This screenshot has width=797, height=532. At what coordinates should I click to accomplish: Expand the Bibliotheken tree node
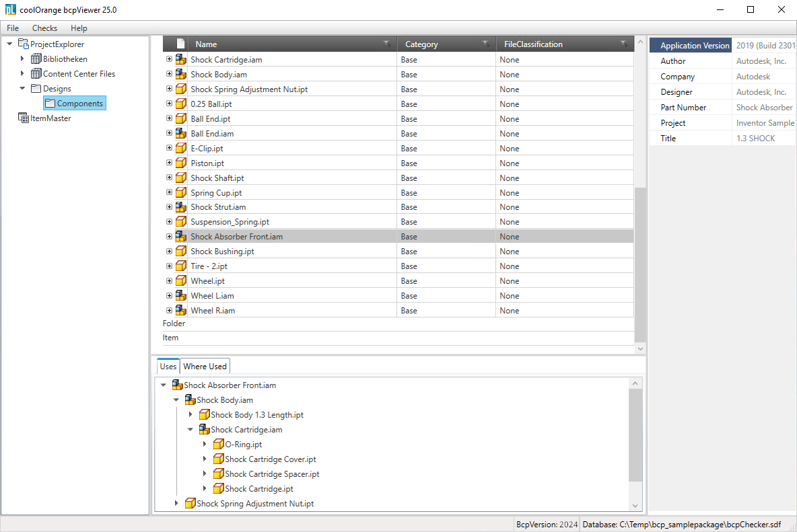[22, 59]
